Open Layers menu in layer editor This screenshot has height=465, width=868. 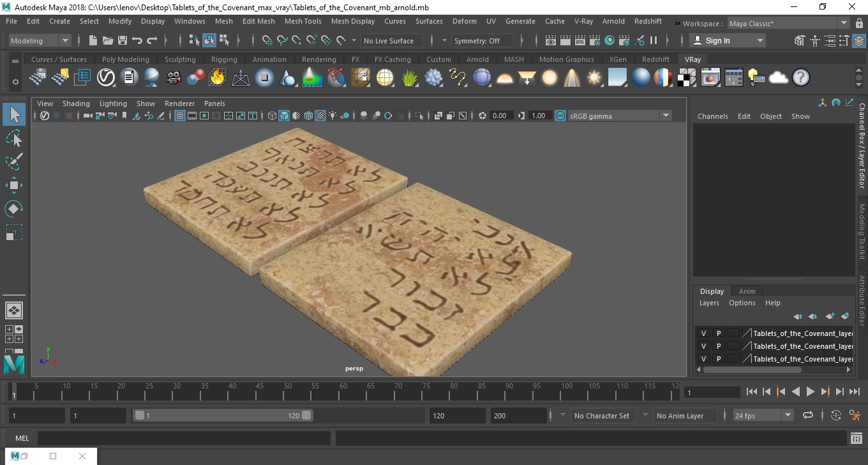[x=709, y=303]
